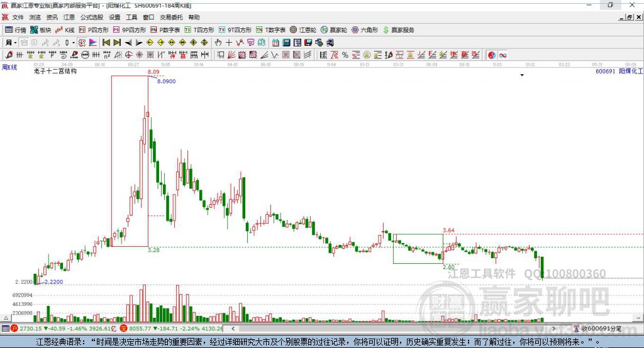Restore the inner MDI chart window

point(629,17)
